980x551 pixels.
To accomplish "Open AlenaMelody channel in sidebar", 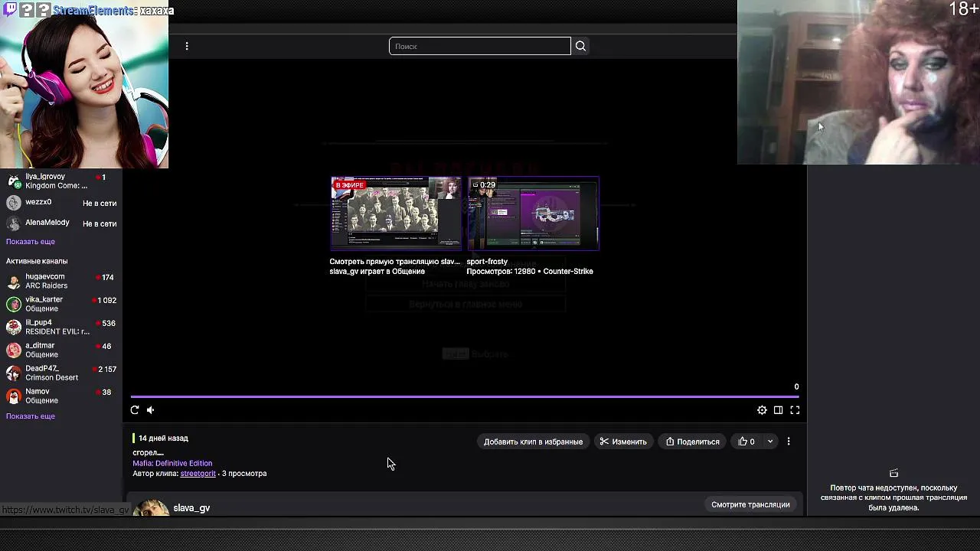I will pyautogui.click(x=61, y=223).
